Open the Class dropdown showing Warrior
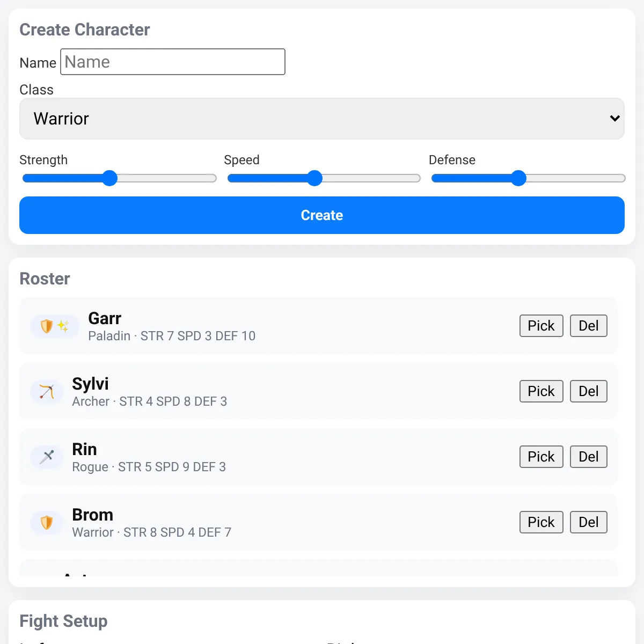This screenshot has height=644, width=644. pyautogui.click(x=322, y=119)
